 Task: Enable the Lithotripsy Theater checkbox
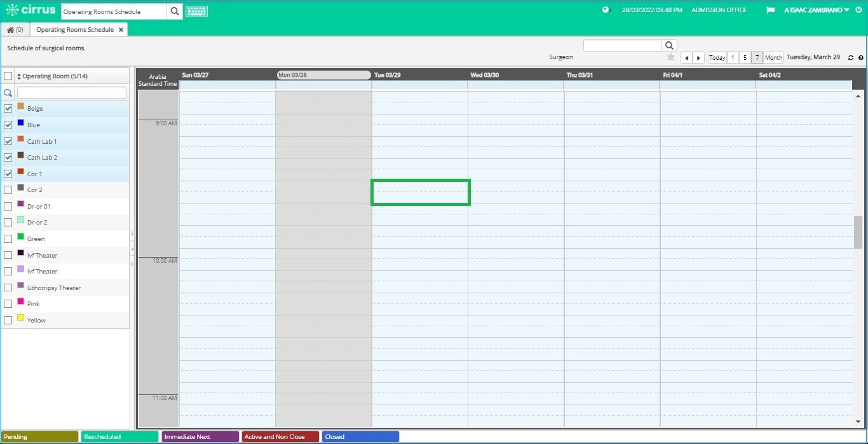click(x=8, y=288)
